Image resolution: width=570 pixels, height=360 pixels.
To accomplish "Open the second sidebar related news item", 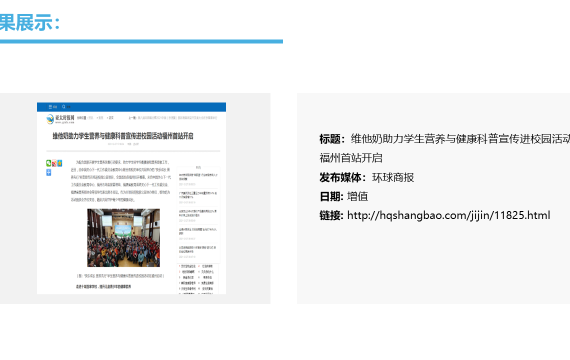I will pyautogui.click(x=198, y=195).
